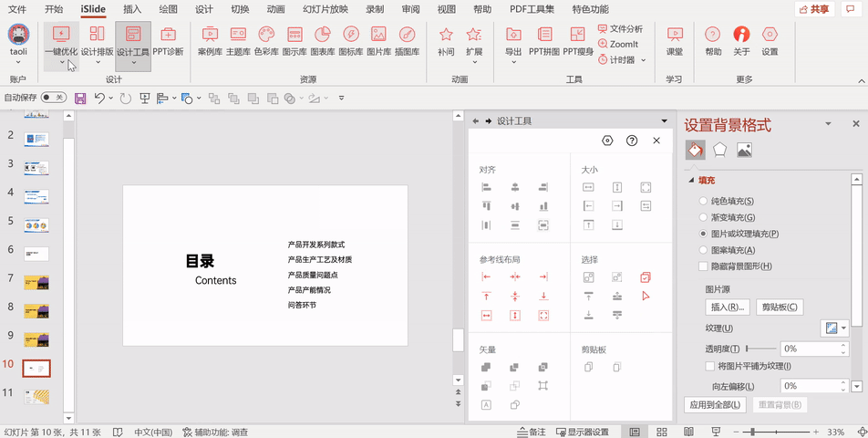Click the 帮助 icon in iSlide ribbon
Viewport: 868px width, 438px height.
point(713,41)
